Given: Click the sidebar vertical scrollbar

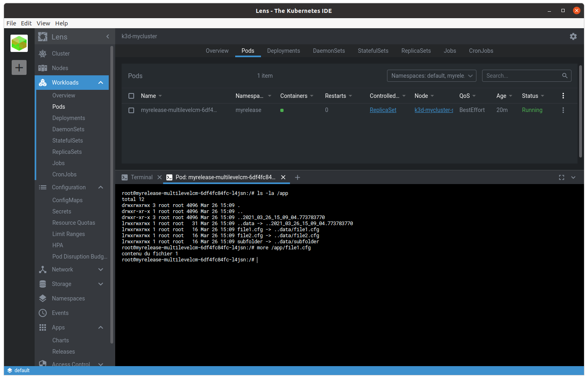Looking at the screenshot, I should tap(112, 195).
